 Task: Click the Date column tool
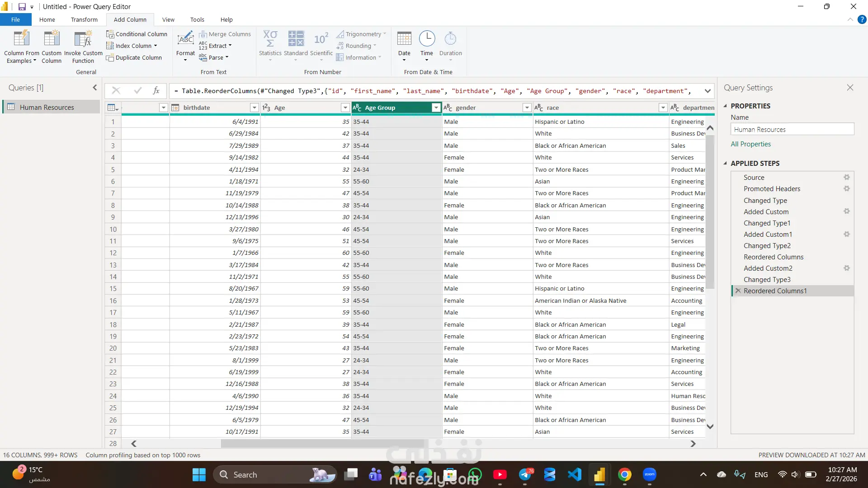pos(404,39)
